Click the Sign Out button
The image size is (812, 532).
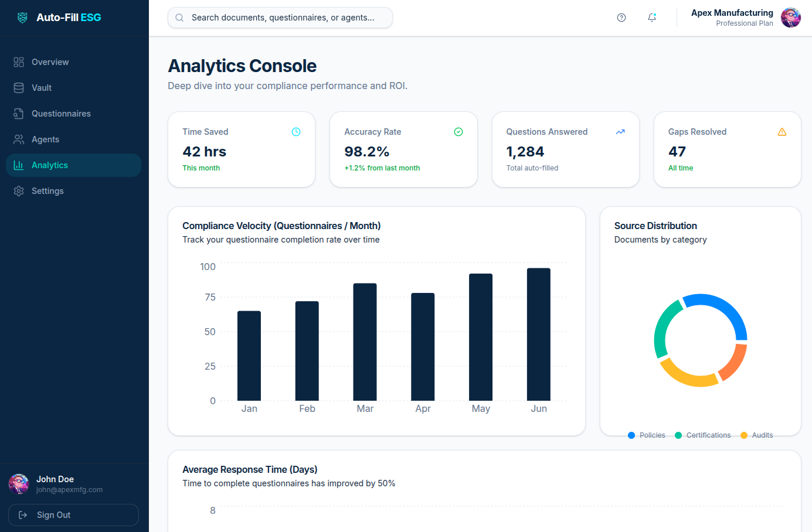(73, 514)
